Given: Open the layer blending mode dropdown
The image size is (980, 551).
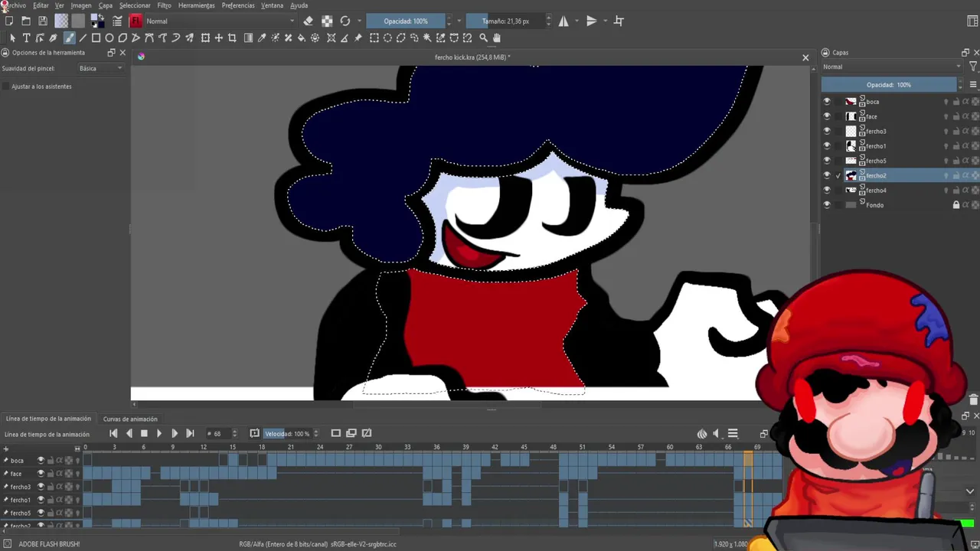Looking at the screenshot, I should [891, 67].
